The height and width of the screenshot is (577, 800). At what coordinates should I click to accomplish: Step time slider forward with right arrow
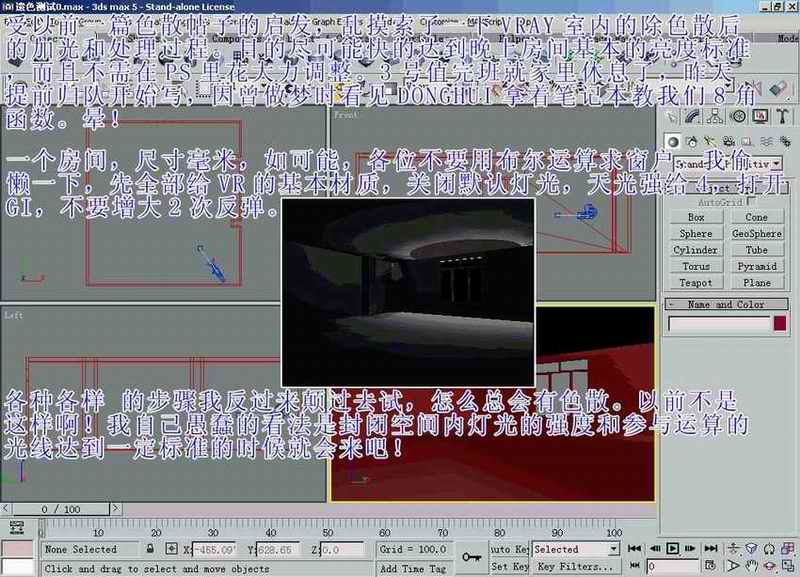pyautogui.click(x=116, y=509)
